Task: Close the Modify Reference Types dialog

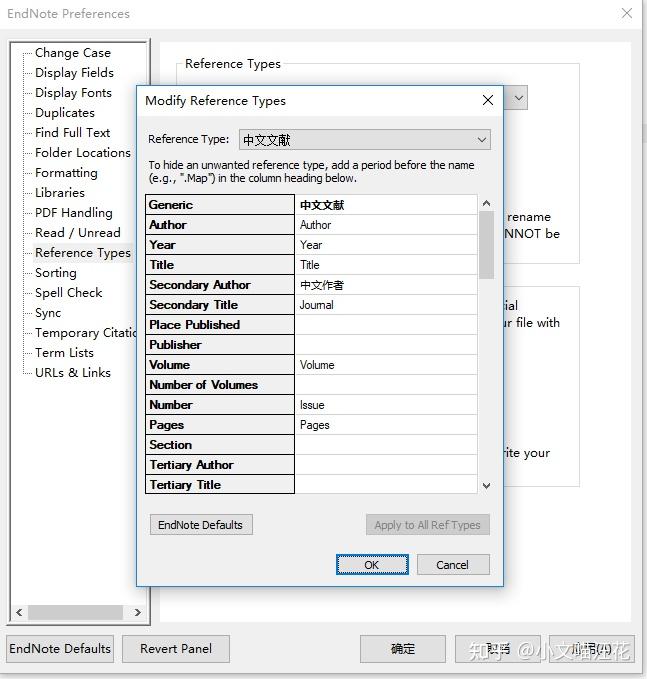Action: point(488,100)
